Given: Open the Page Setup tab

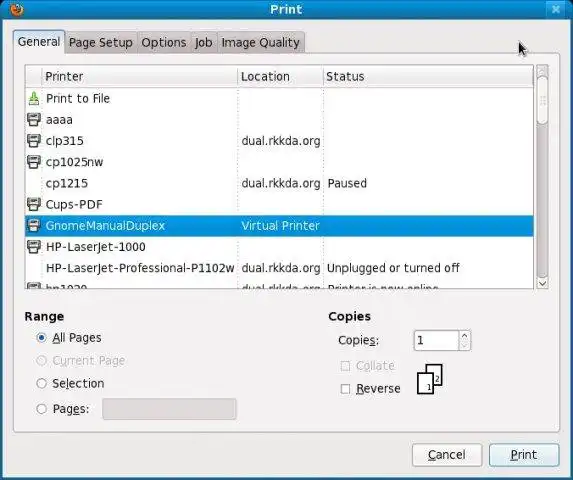Looking at the screenshot, I should point(101,42).
